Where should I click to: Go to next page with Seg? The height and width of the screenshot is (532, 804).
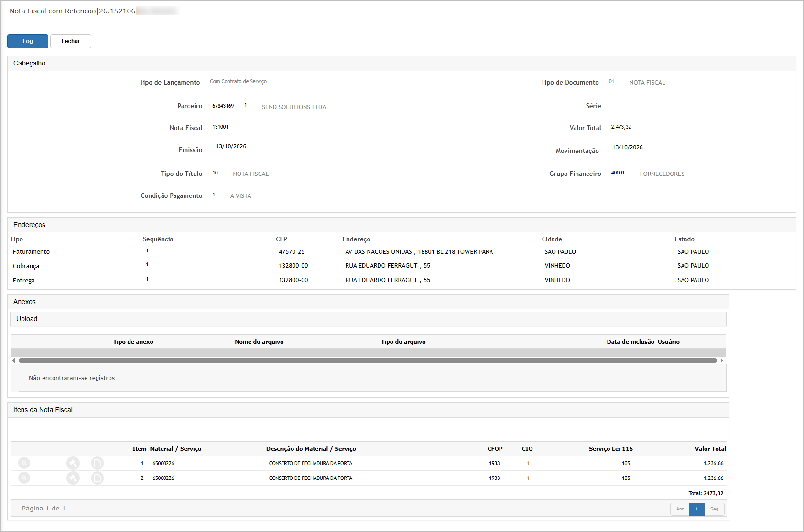(x=714, y=509)
